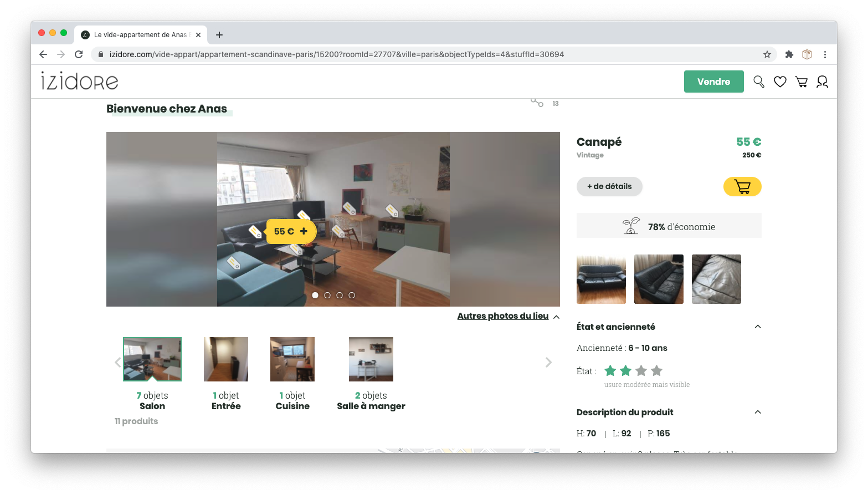Viewport: 868px width, 494px height.
Task: Collapse the État et ancienneté section
Action: [757, 327]
